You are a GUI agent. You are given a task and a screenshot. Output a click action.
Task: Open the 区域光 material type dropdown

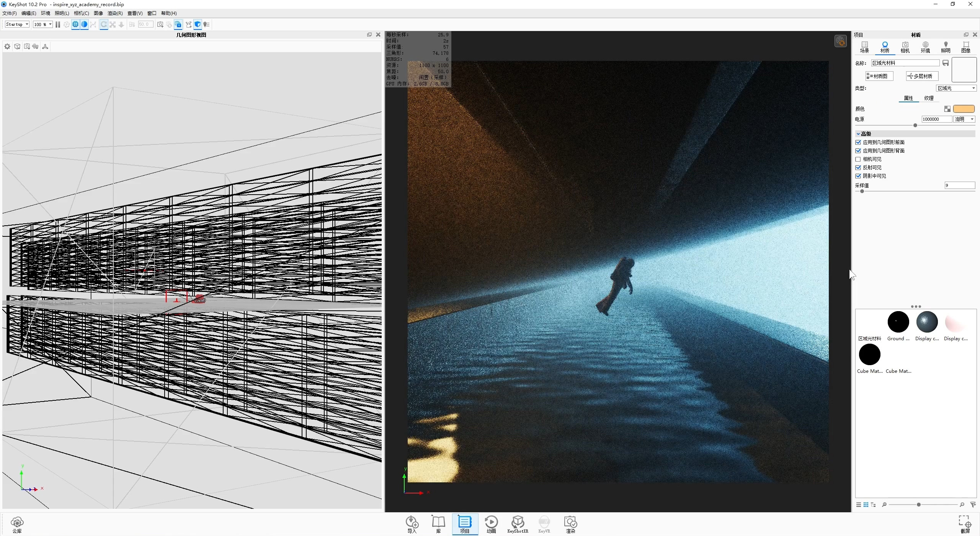tap(955, 88)
